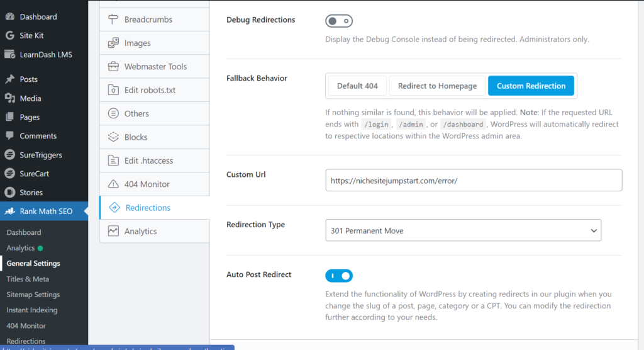Image resolution: width=644 pixels, height=350 pixels.
Task: Open the Redirection Type dropdown
Action: pyautogui.click(x=464, y=230)
